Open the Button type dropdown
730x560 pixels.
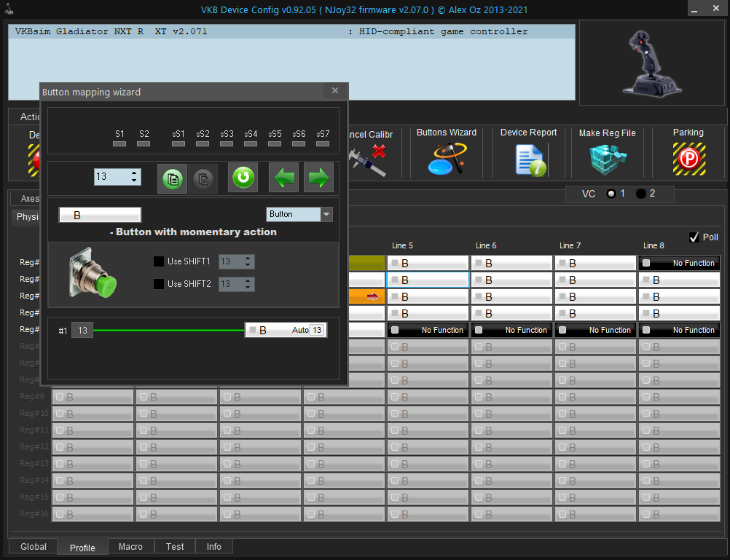click(326, 214)
